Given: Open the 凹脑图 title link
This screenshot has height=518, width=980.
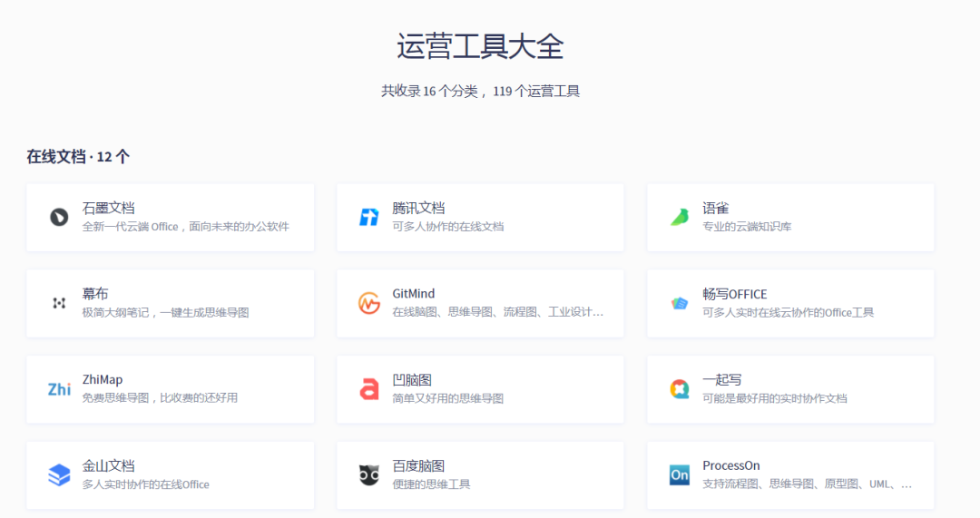Looking at the screenshot, I should click(412, 380).
